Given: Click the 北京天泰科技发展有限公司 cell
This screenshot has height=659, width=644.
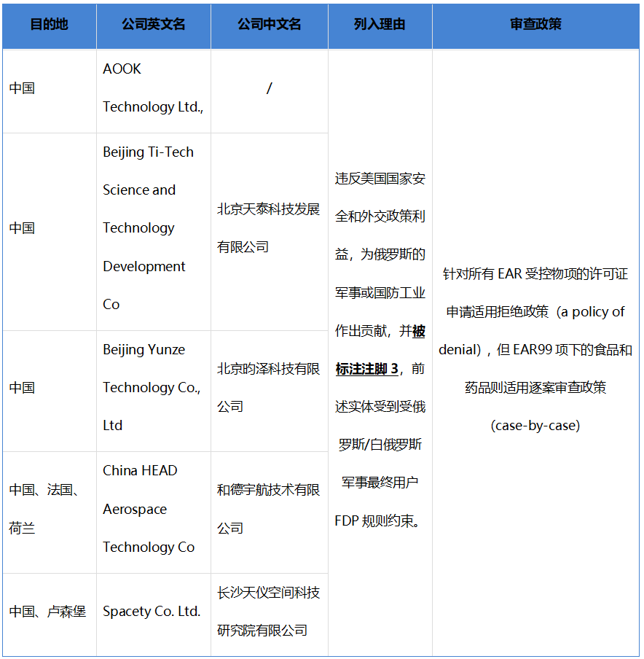Looking at the screenshot, I should click(x=268, y=228).
